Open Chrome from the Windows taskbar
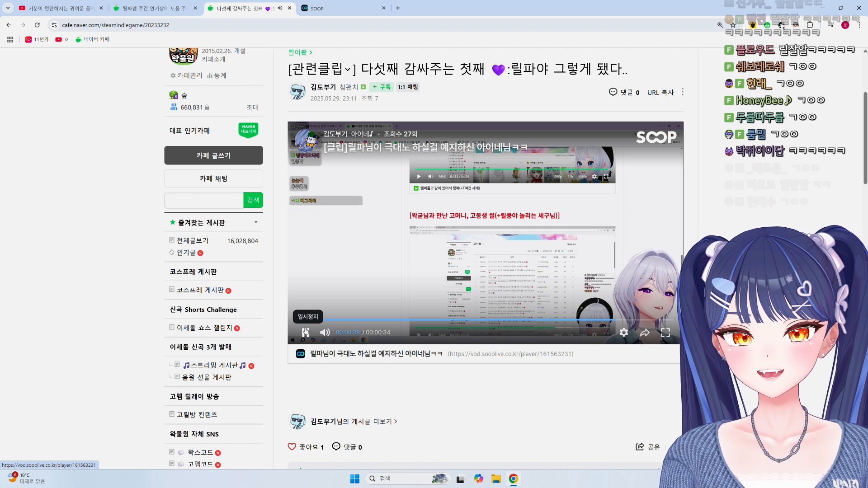This screenshot has width=868, height=488. [x=513, y=479]
